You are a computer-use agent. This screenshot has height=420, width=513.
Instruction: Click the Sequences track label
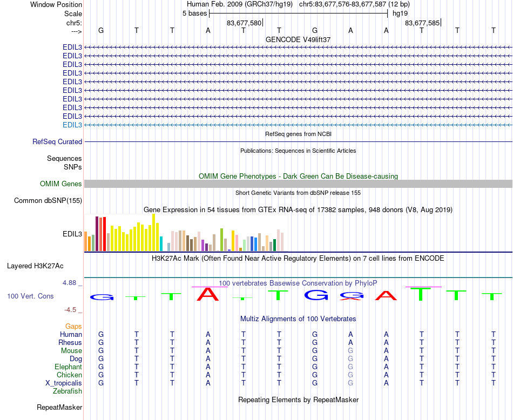pos(64,158)
